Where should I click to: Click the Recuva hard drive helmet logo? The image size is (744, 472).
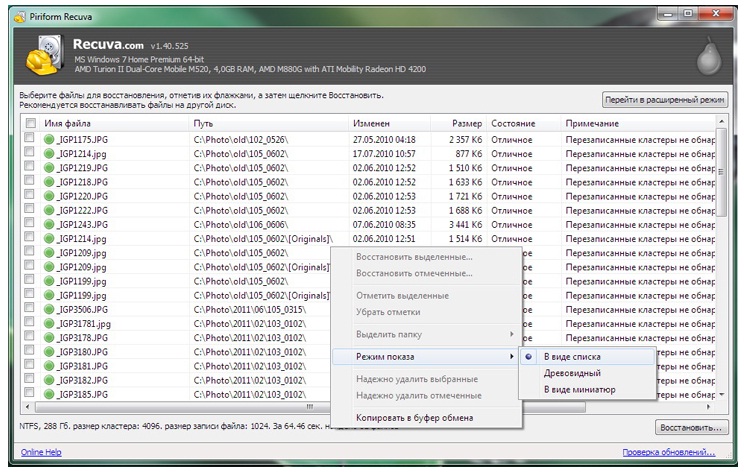coord(44,56)
